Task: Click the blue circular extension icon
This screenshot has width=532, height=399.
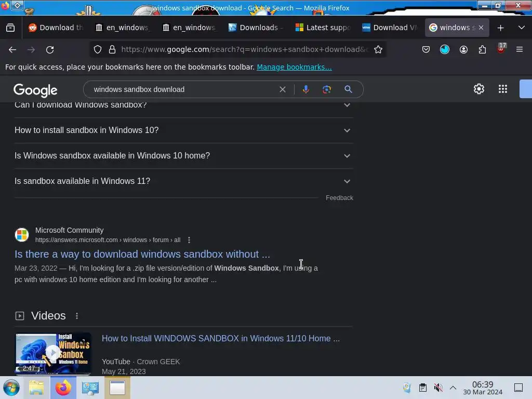Action: 445,49
